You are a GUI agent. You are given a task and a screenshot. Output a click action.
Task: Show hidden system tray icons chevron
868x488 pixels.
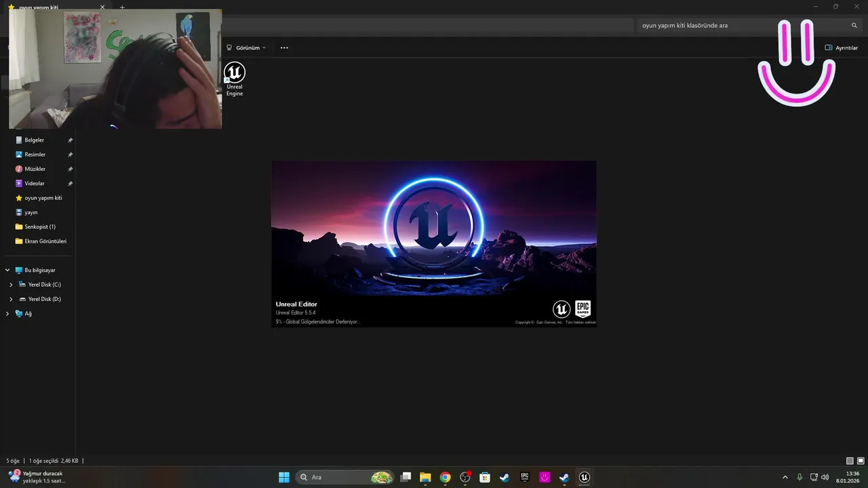tap(785, 477)
